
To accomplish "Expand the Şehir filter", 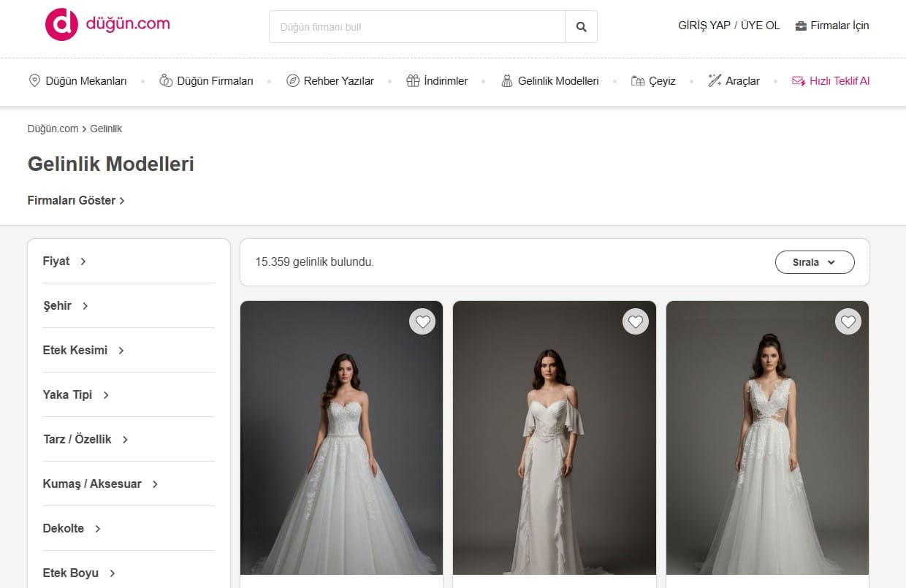I will [65, 306].
